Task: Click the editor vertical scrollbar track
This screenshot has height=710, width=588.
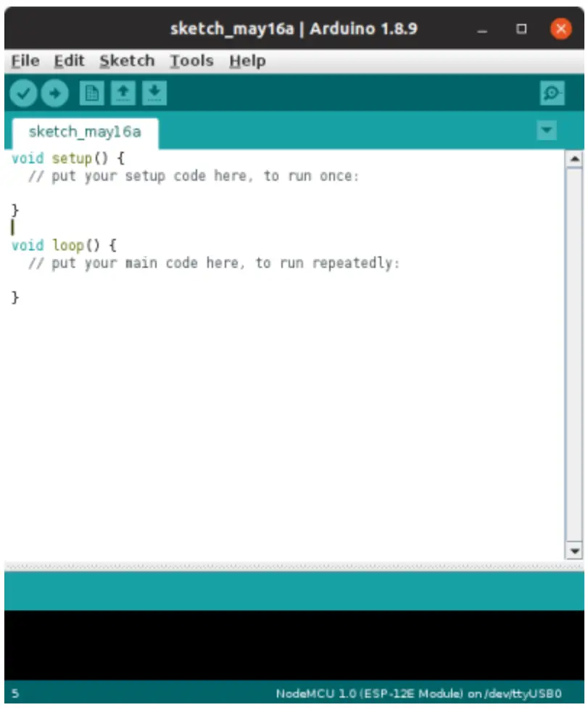Action: tap(574, 355)
